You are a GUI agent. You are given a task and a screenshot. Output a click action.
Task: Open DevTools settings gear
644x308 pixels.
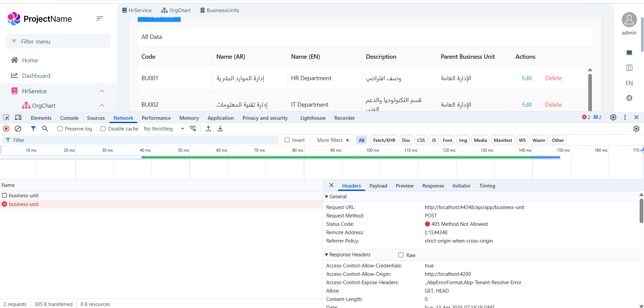[x=613, y=117]
